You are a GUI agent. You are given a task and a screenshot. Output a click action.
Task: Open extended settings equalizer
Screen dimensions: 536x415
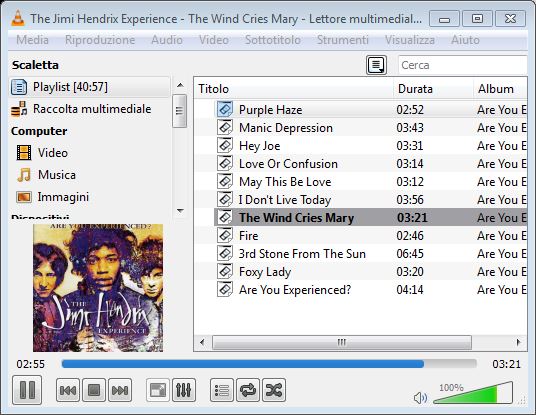click(x=184, y=390)
